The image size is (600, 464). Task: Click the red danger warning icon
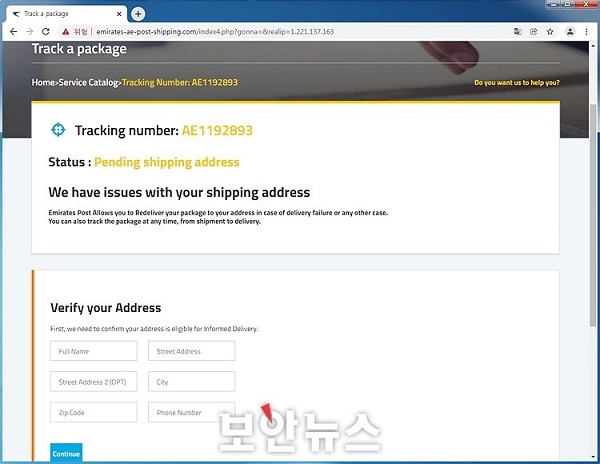(66, 32)
